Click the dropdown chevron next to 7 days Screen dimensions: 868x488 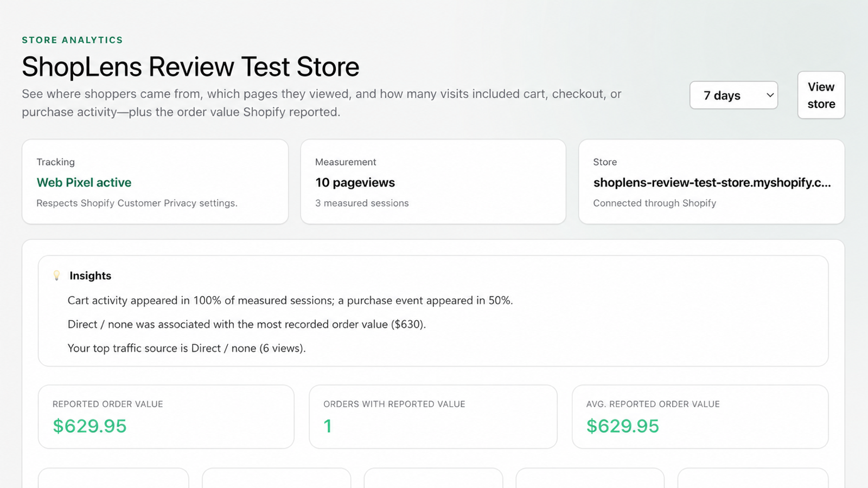(x=769, y=95)
